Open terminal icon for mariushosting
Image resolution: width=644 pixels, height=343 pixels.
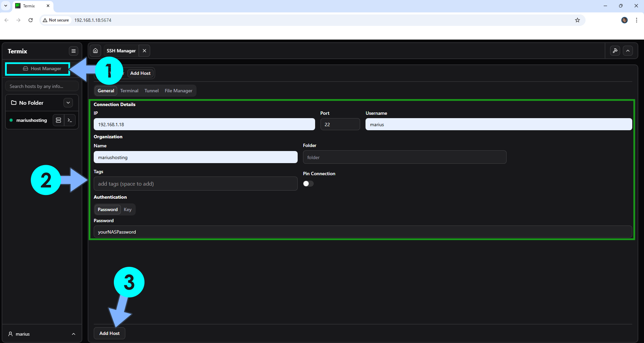click(70, 120)
